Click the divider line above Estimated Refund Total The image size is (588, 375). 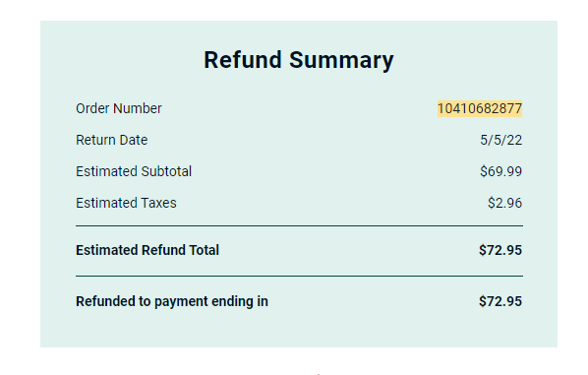click(299, 226)
